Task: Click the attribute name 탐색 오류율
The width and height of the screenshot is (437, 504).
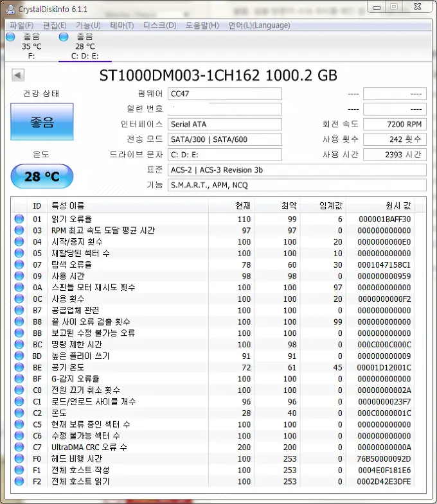Action: click(x=71, y=265)
